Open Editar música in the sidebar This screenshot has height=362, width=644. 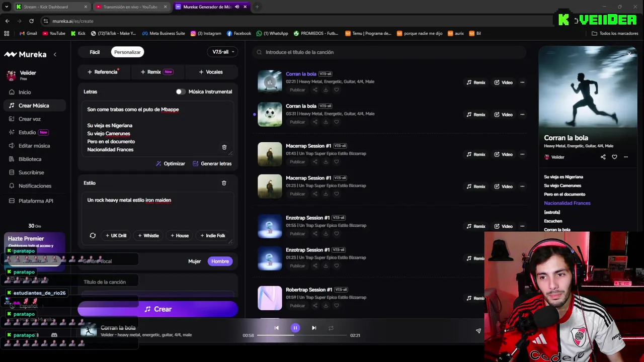[35, 146]
